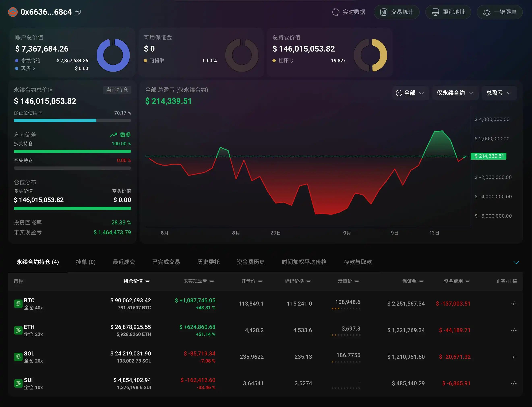532x407 pixels.
Task: Click the 一键跟单 button
Action: click(500, 12)
